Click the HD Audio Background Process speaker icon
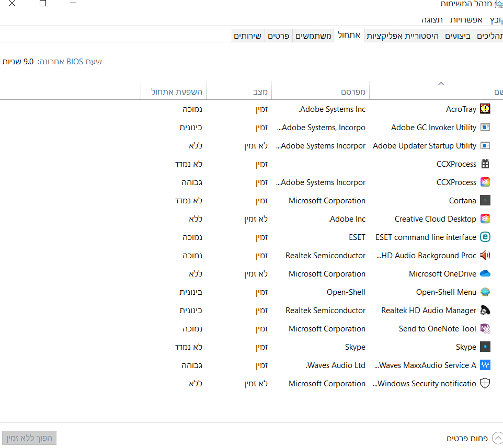This screenshot has width=503, height=448. [x=485, y=255]
